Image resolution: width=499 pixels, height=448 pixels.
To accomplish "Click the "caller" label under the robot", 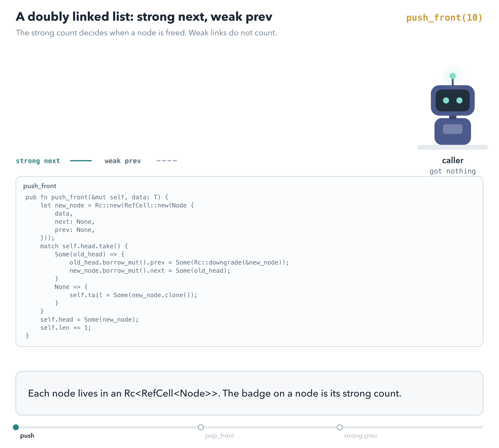I will (x=453, y=161).
